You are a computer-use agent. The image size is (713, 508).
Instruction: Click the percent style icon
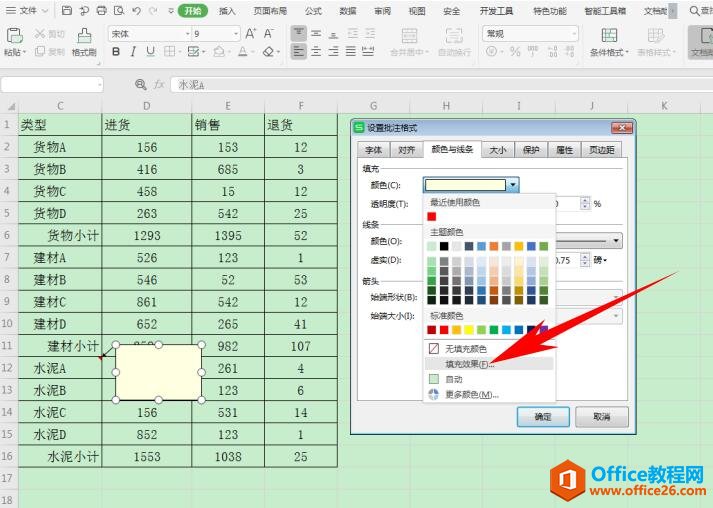pyautogui.click(x=515, y=51)
